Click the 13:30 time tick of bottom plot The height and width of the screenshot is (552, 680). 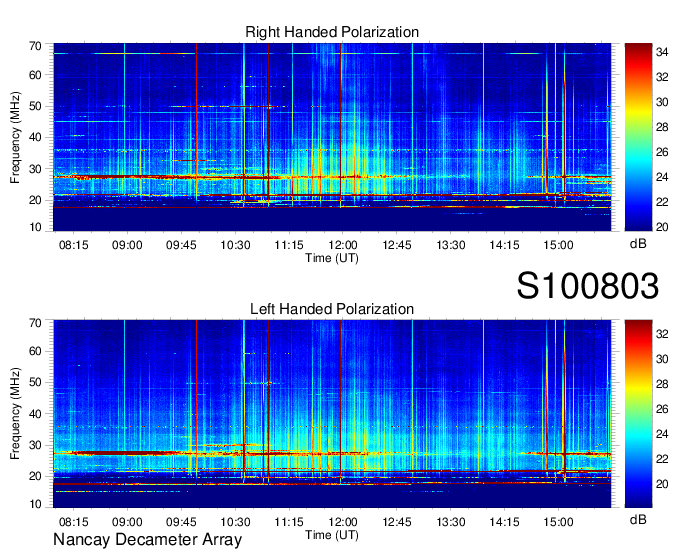click(x=451, y=522)
